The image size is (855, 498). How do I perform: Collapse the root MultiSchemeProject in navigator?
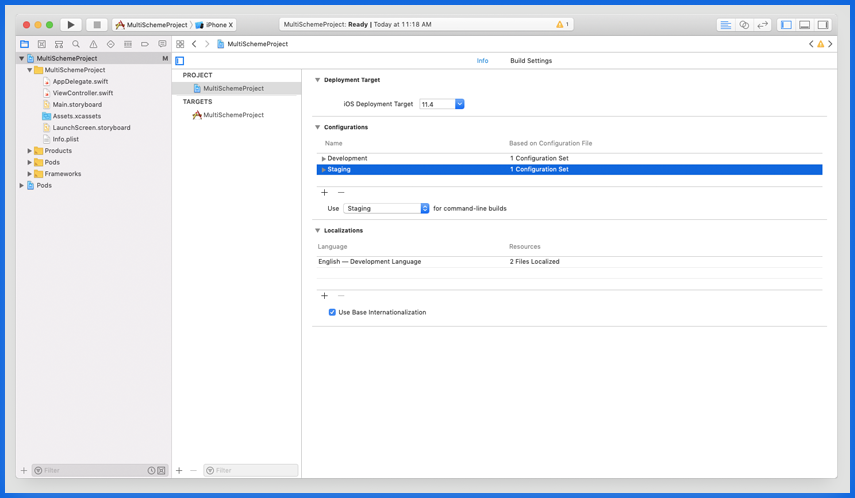pyautogui.click(x=21, y=58)
